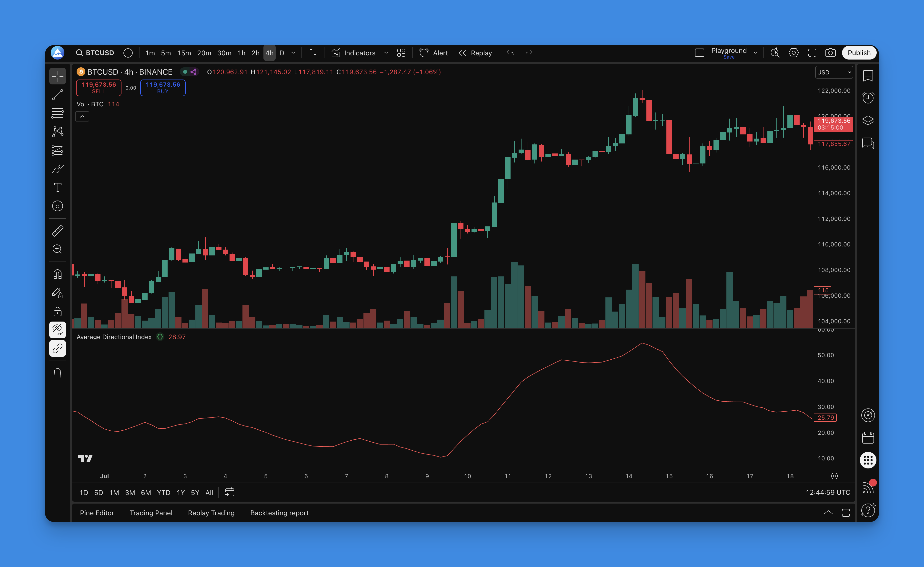The height and width of the screenshot is (567, 924).
Task: Switch to the 30m timeframe
Action: point(224,53)
